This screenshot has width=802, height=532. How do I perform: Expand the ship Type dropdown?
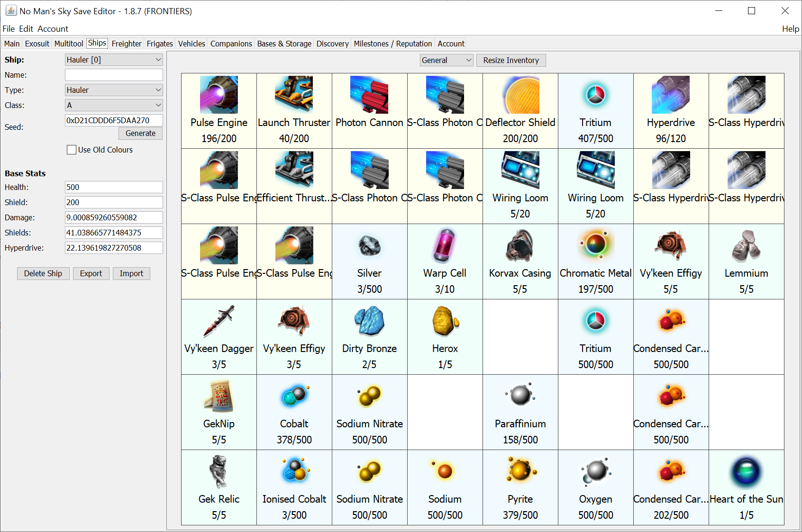114,90
